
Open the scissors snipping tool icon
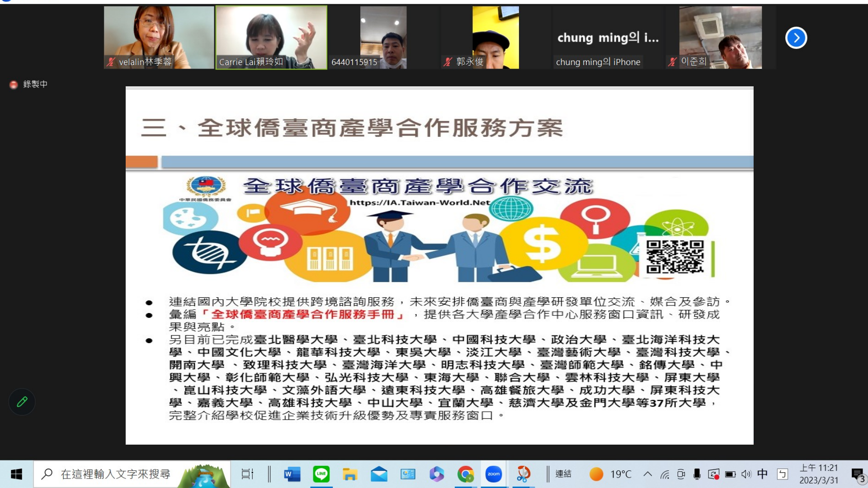(x=523, y=474)
